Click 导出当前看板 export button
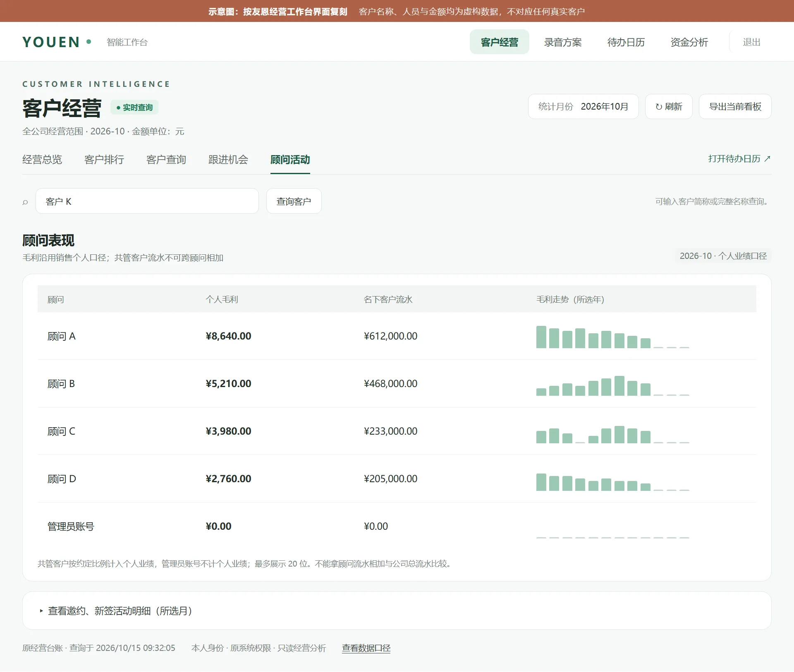 (x=735, y=107)
